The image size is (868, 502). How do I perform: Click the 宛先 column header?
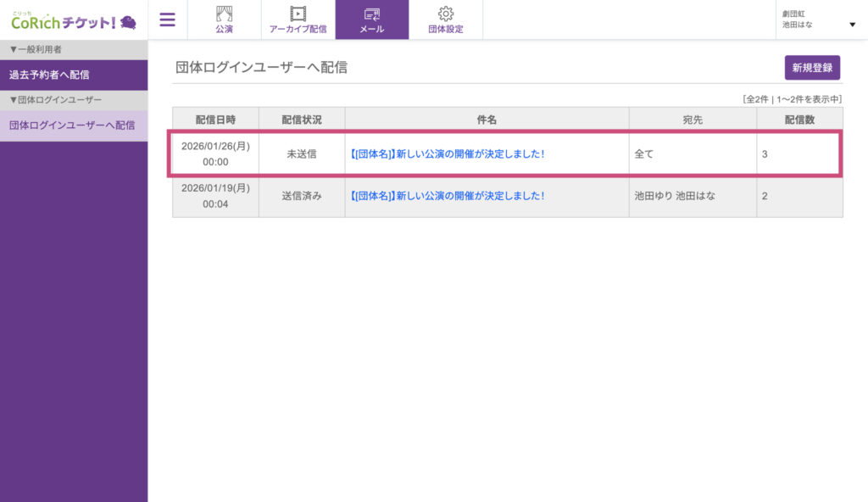click(x=693, y=120)
